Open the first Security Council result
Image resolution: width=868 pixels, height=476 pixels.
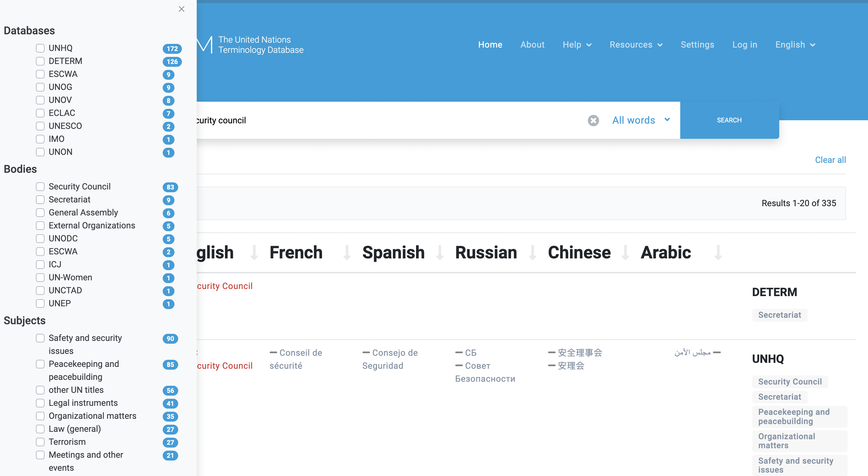pos(225,286)
